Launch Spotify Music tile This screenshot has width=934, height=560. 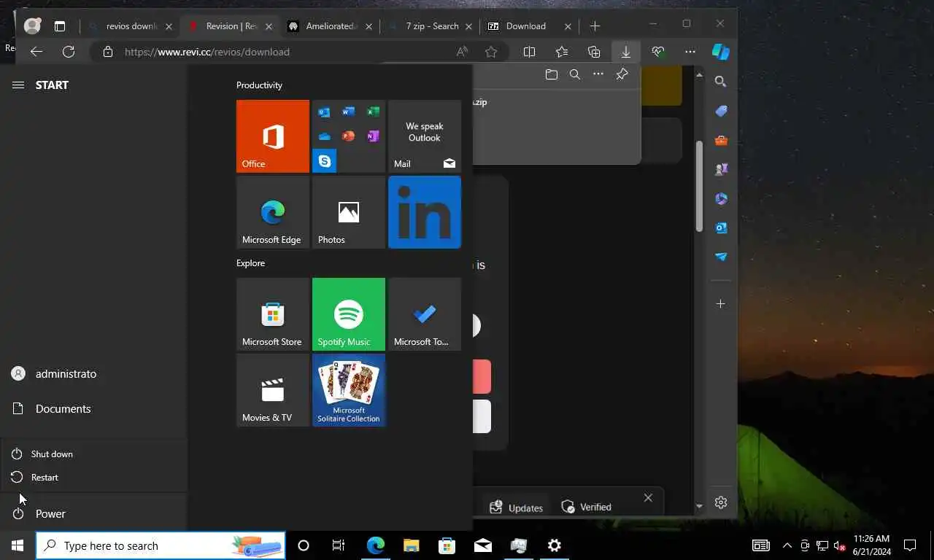point(349,314)
